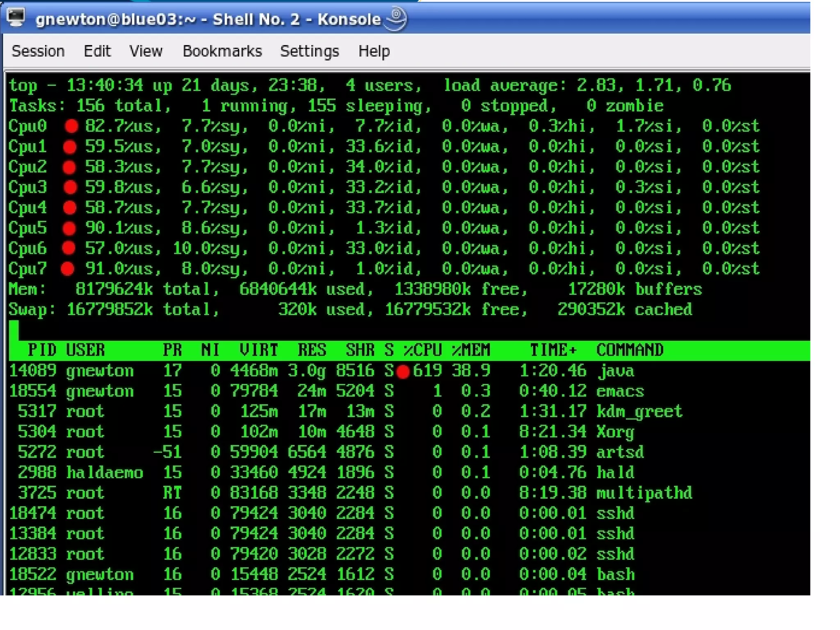Viewport: 840px width, 630px height.
Task: Click the %CPU column header
Action: click(422, 350)
